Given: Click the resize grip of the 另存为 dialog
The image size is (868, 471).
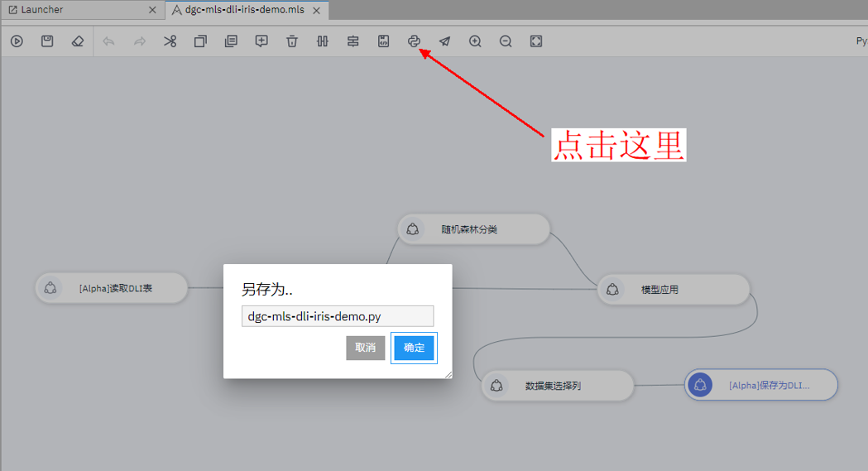Looking at the screenshot, I should pyautogui.click(x=448, y=375).
